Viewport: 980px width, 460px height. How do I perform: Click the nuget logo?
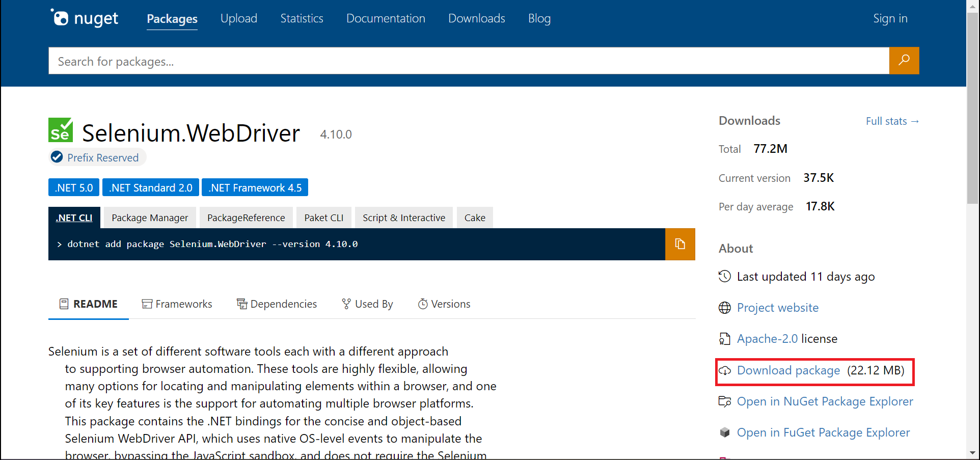pyautogui.click(x=84, y=18)
